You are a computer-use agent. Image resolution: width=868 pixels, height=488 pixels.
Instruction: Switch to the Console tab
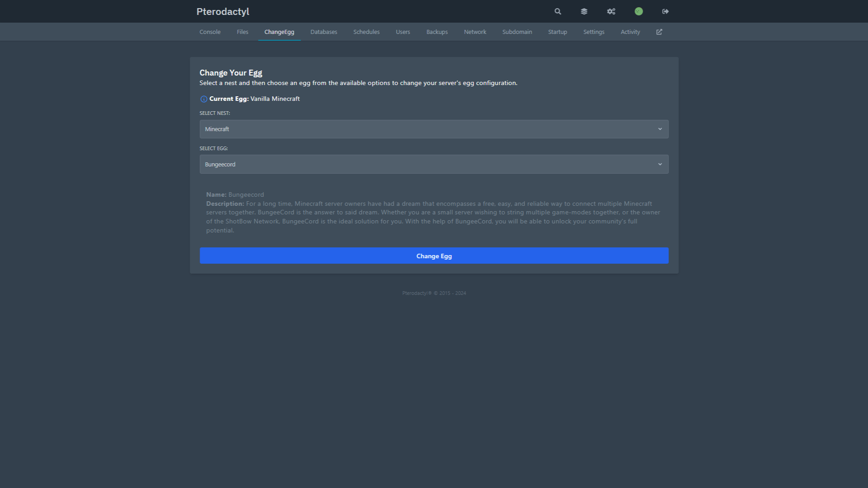click(x=210, y=32)
